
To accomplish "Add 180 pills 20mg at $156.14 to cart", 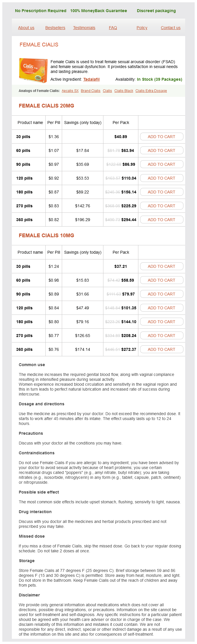I will (x=161, y=192).
